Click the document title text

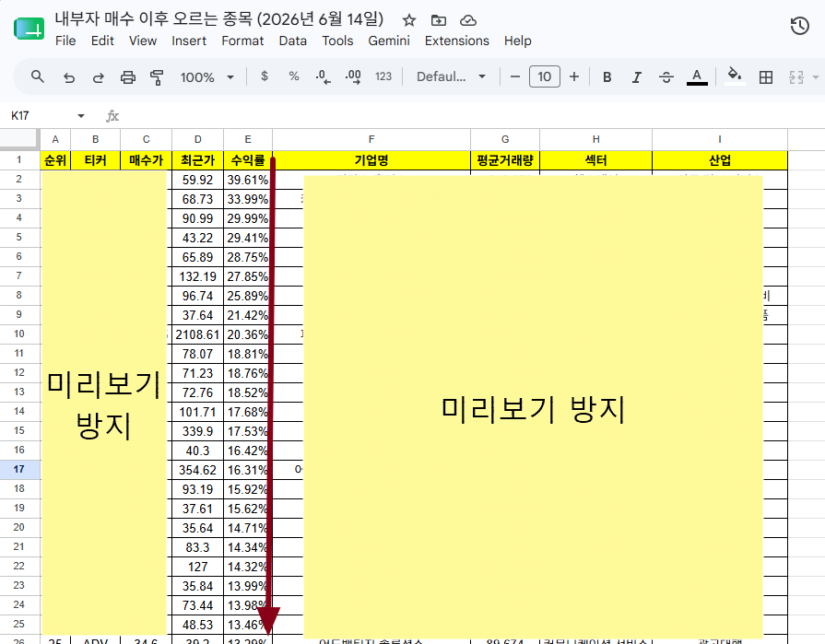pyautogui.click(x=218, y=19)
